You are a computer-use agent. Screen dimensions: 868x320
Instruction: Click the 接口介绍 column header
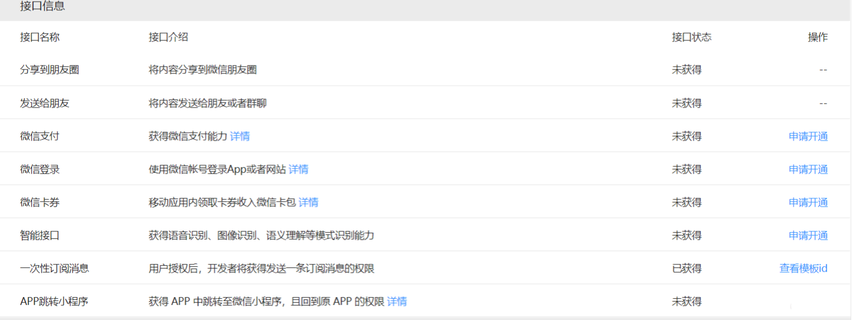click(168, 38)
